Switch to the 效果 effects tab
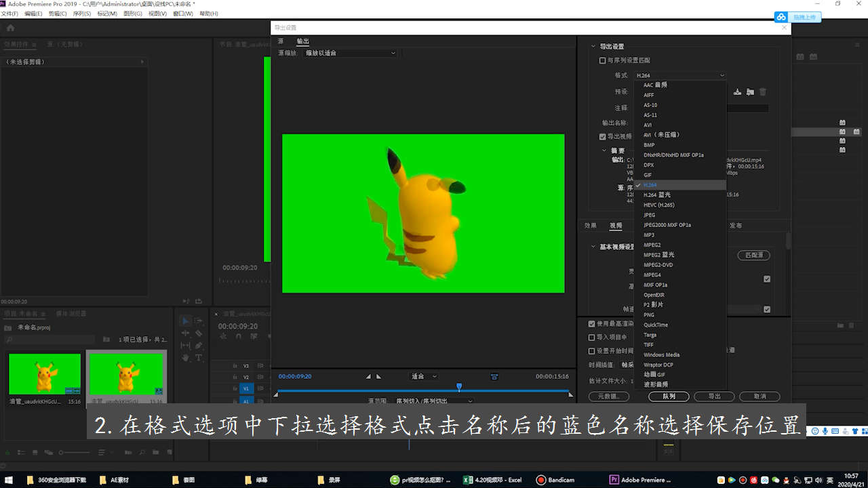This screenshot has height=488, width=868. (x=591, y=226)
